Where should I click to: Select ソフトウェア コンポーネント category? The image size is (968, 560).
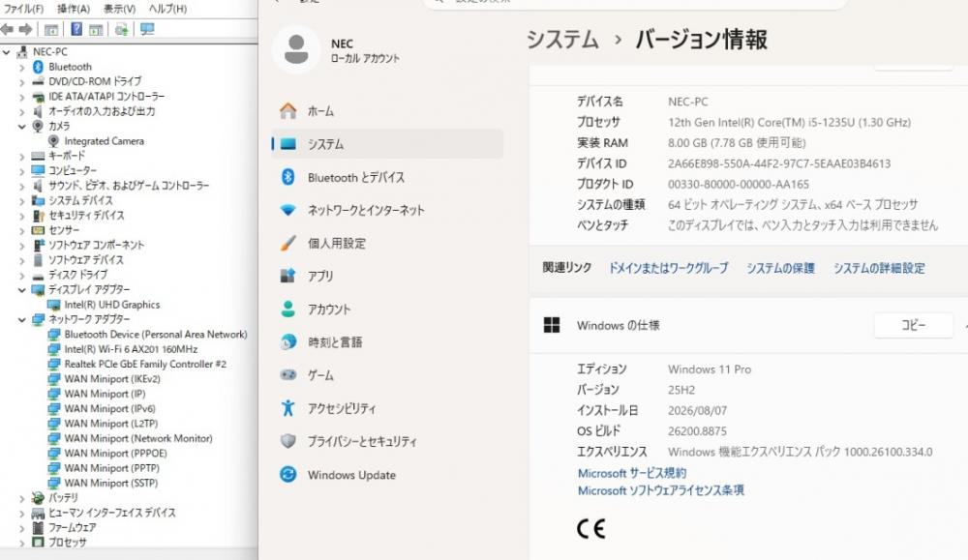[96, 245]
